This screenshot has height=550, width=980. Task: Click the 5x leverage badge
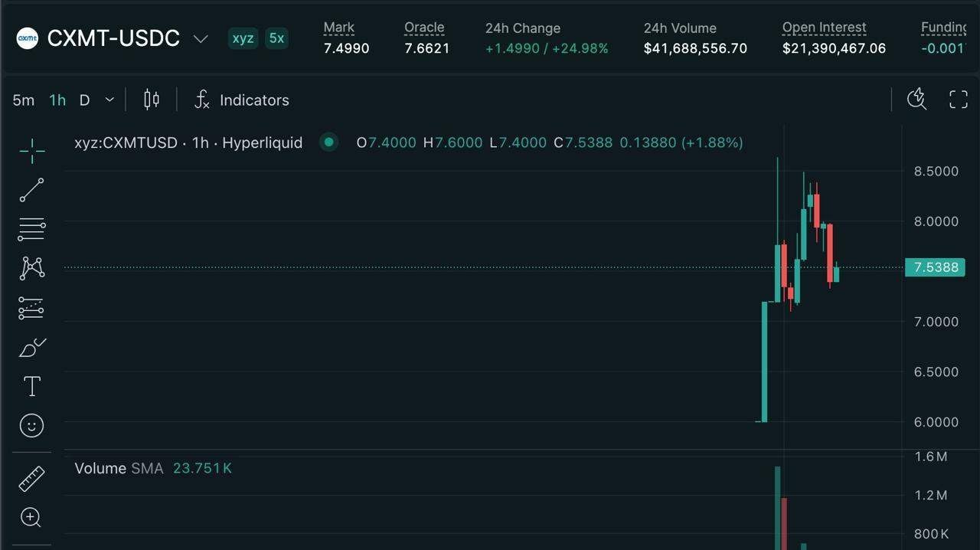(276, 38)
